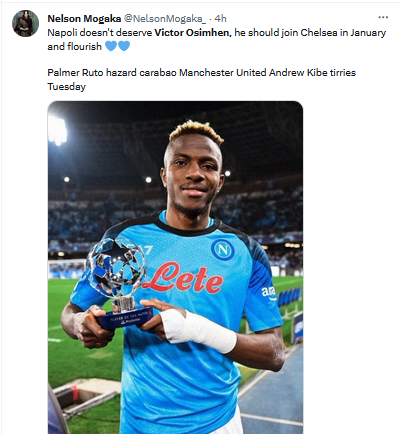Select the bolded Victor Osimhen text
The width and height of the screenshot is (400, 434).
click(x=193, y=33)
